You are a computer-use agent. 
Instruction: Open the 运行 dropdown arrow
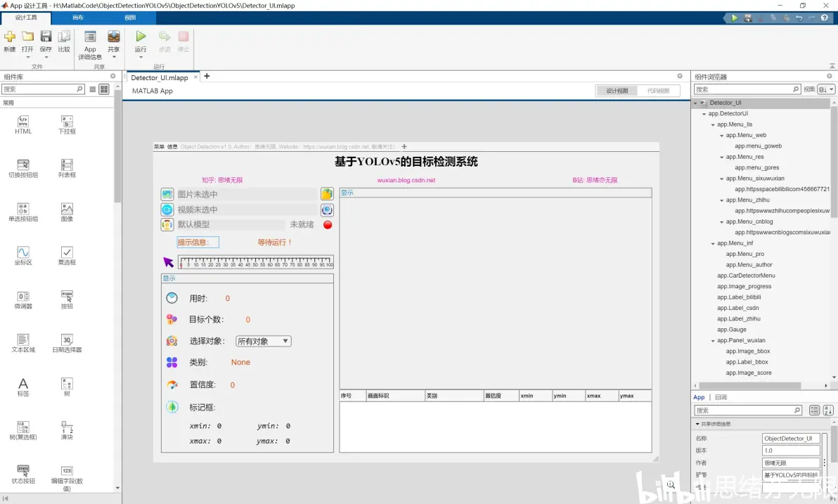(141, 57)
